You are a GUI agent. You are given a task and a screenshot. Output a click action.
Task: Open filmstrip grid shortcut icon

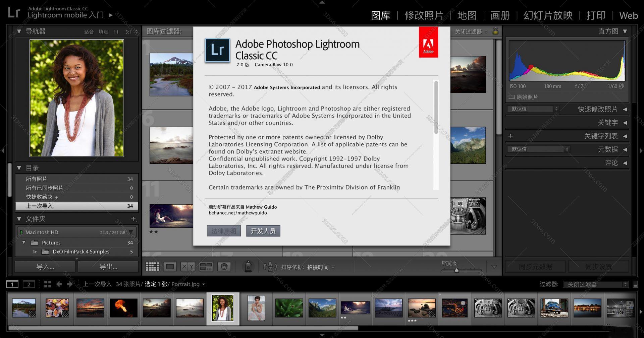pyautogui.click(x=48, y=284)
